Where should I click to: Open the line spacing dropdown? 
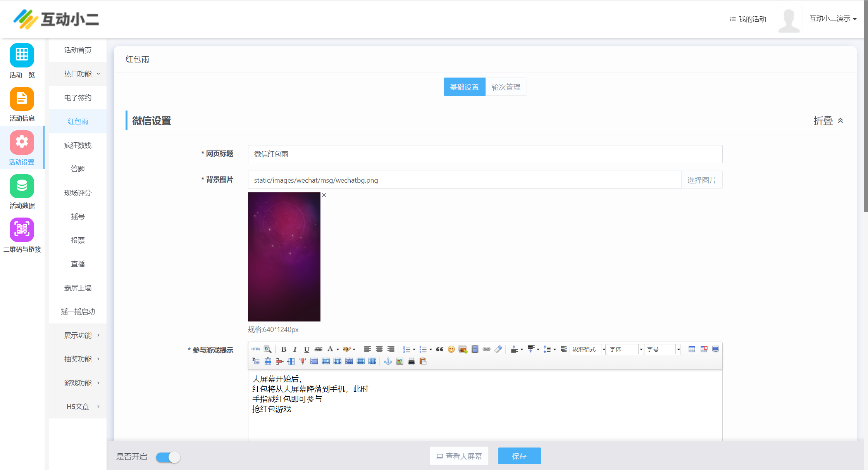point(555,349)
